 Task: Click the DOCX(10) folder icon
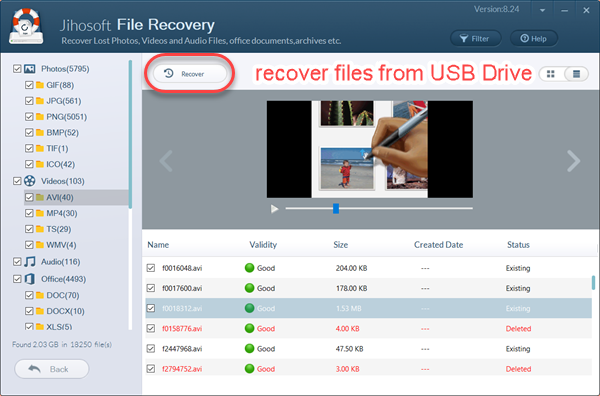point(40,311)
